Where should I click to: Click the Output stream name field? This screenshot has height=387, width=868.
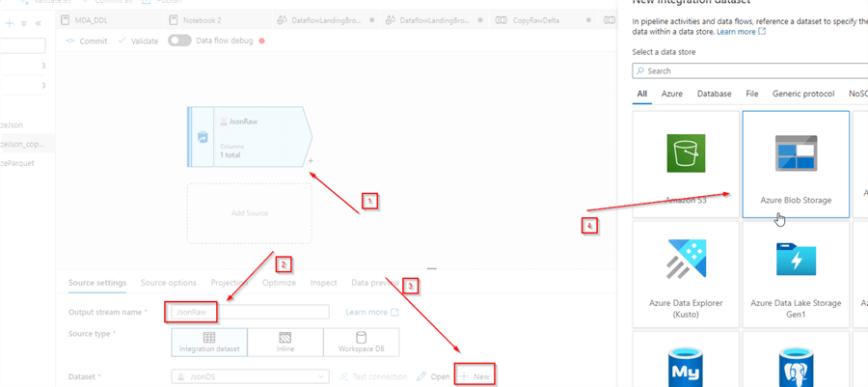click(250, 313)
